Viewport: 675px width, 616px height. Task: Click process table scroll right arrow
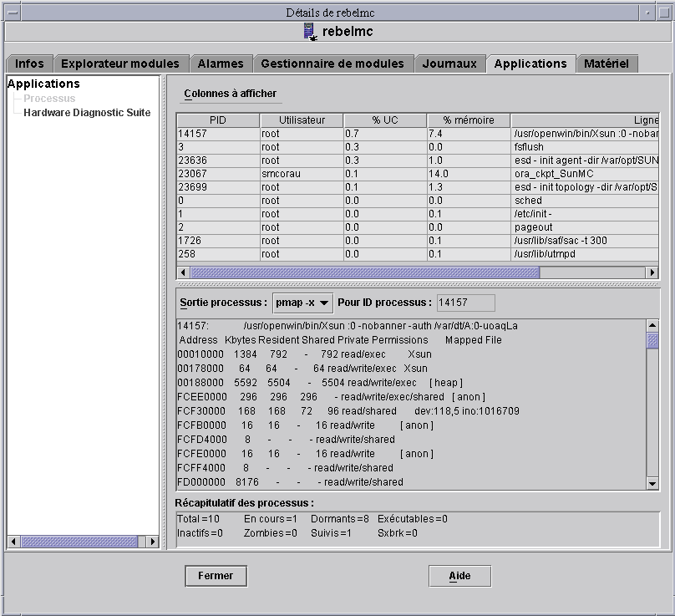coord(652,272)
